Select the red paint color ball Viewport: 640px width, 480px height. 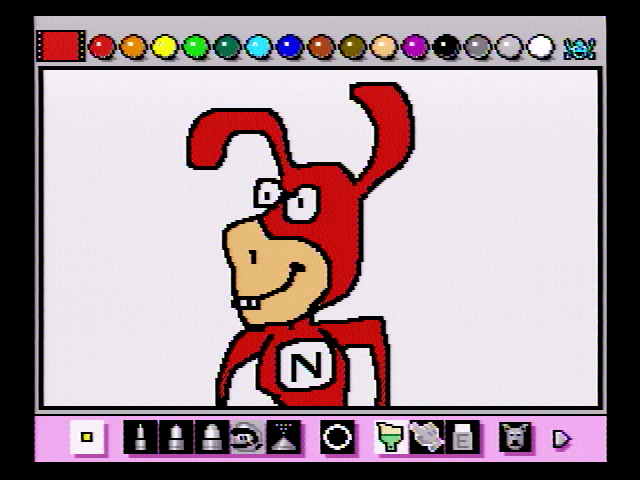click(102, 46)
